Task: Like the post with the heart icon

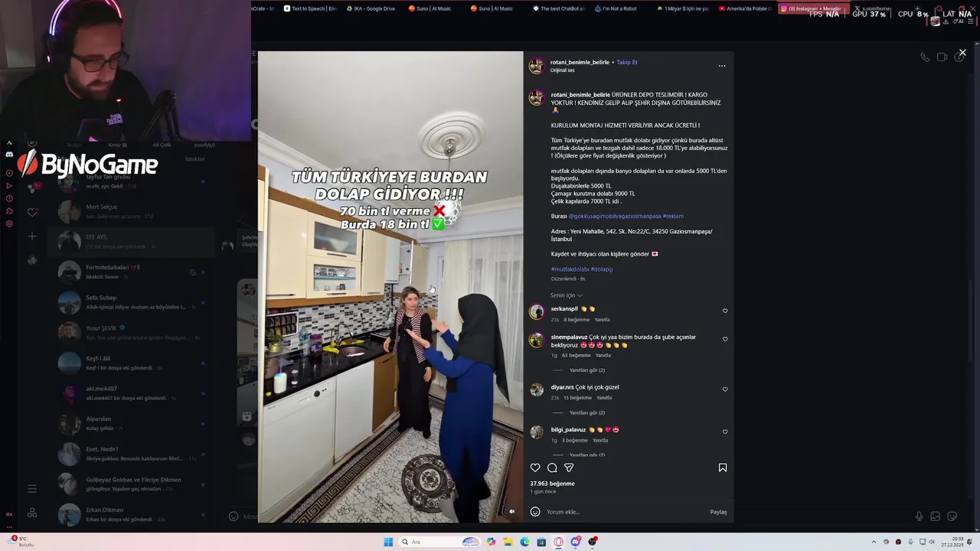Action: coord(535,468)
